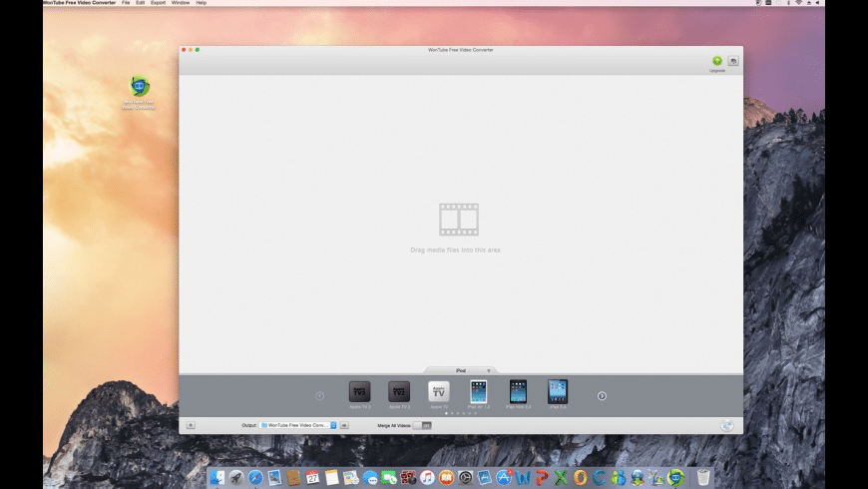
Task: Open the Help menu
Action: click(x=201, y=3)
